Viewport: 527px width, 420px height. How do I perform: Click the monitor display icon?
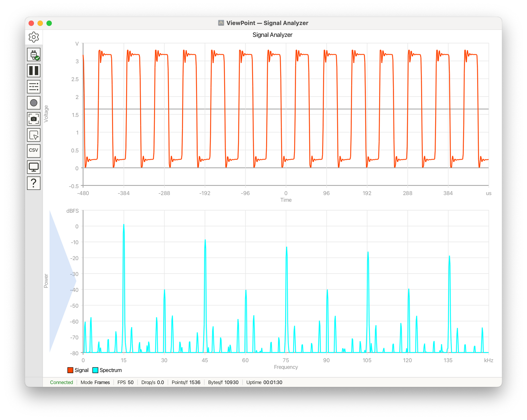[34, 167]
